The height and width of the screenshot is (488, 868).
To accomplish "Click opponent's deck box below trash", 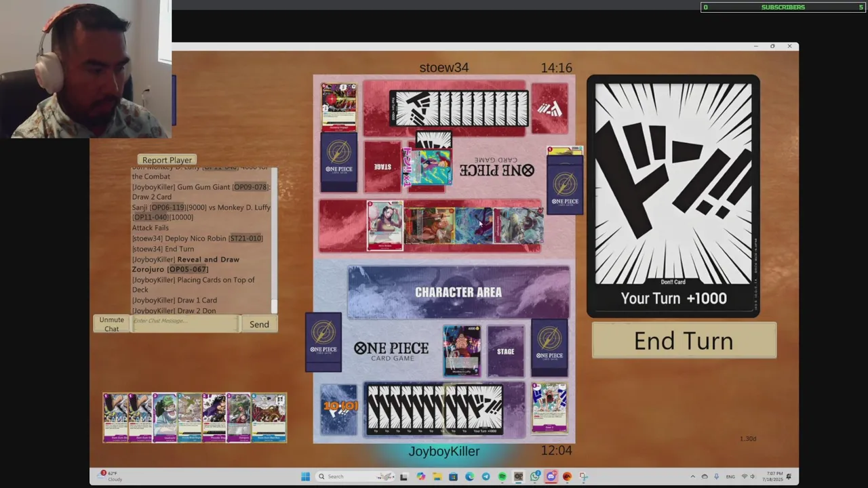I will tap(338, 163).
